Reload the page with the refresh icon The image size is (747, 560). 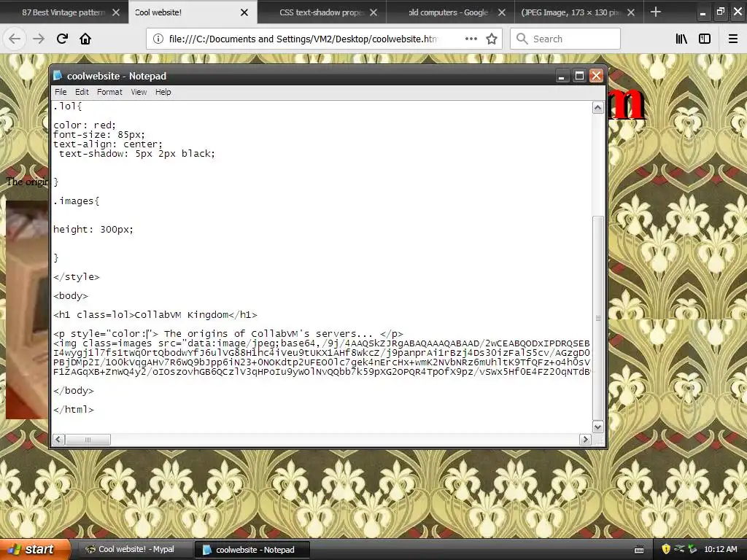(62, 39)
